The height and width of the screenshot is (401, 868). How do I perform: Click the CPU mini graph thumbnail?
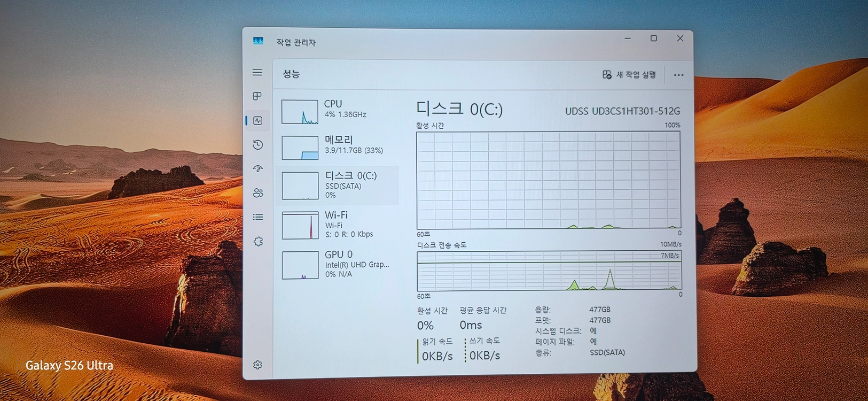click(x=300, y=112)
